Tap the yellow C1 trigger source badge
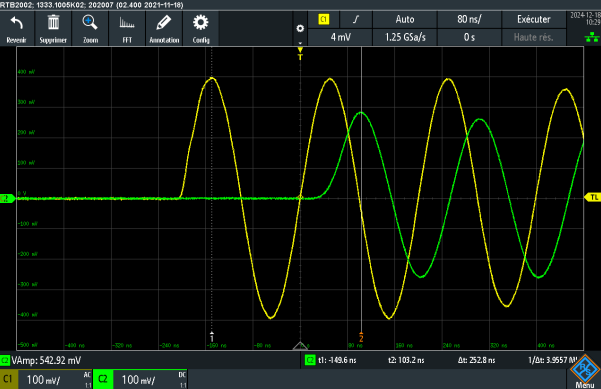The image size is (601, 389). (x=324, y=20)
